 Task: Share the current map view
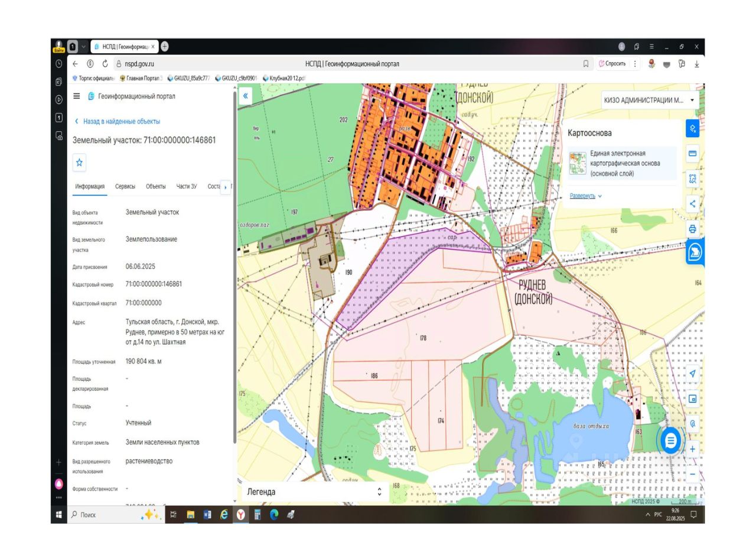(692, 204)
